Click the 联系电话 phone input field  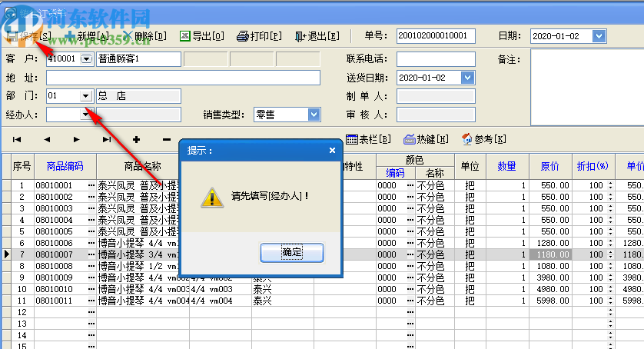436,59
